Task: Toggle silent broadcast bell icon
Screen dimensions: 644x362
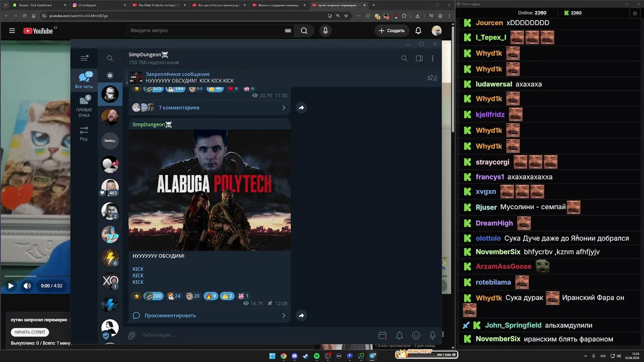Action: point(399,335)
